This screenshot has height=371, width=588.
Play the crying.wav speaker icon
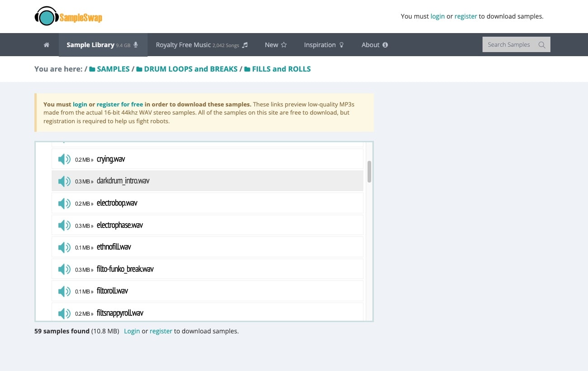pos(64,159)
